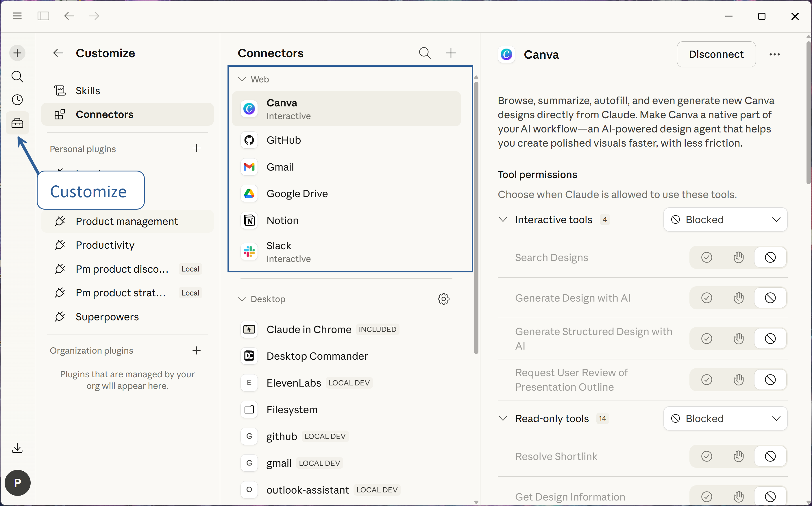Image resolution: width=812 pixels, height=506 pixels.
Task: Open Read-only tools Blocked dropdown
Action: pyautogui.click(x=725, y=418)
